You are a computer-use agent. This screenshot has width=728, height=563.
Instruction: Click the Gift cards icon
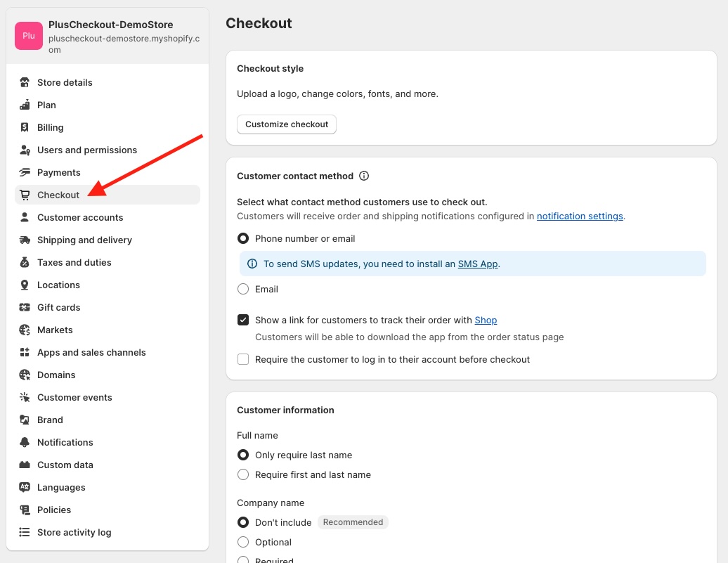(x=25, y=307)
